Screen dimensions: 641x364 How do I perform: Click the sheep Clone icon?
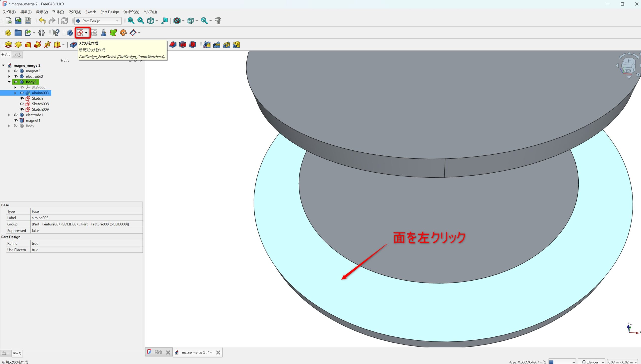coord(123,33)
